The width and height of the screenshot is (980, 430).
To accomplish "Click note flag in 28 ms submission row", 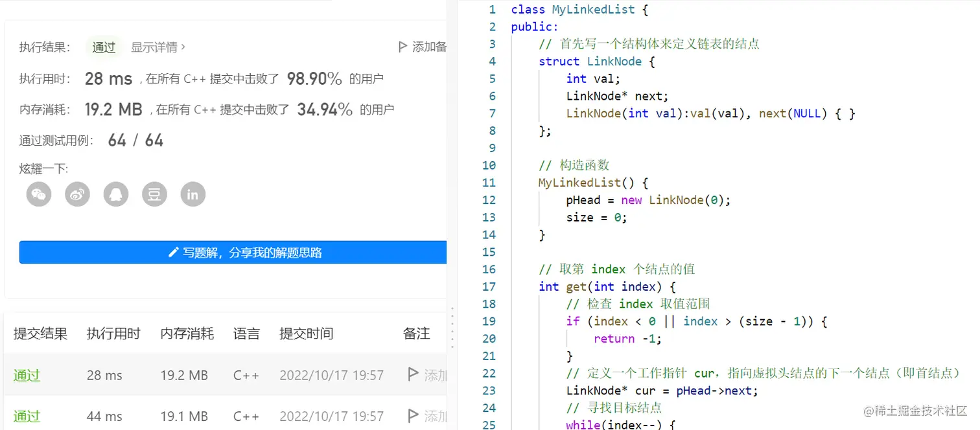I will click(x=413, y=374).
